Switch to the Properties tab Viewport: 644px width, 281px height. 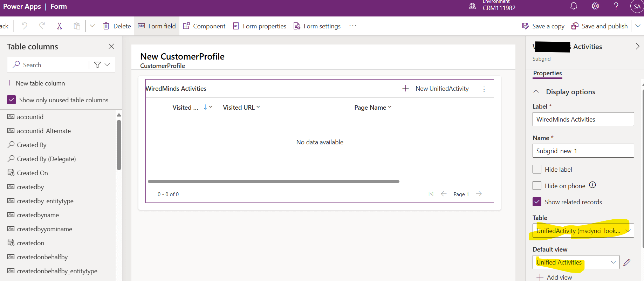547,73
